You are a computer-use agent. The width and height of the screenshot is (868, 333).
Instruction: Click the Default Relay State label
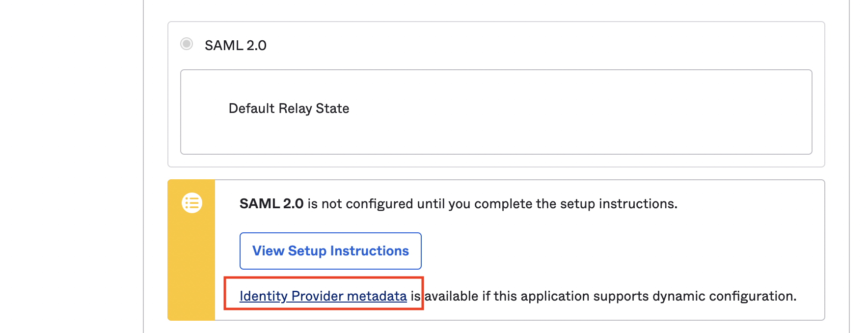tap(289, 109)
